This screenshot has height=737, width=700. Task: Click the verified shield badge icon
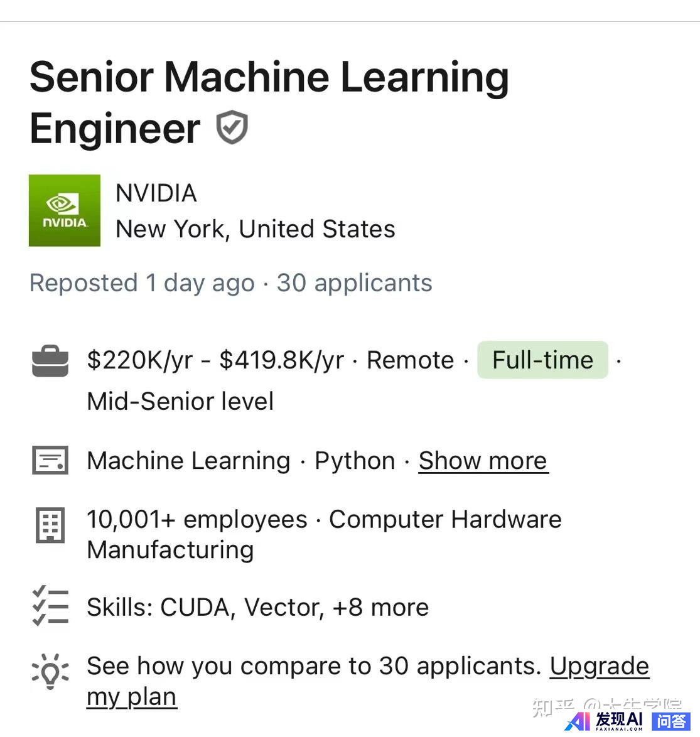[232, 127]
